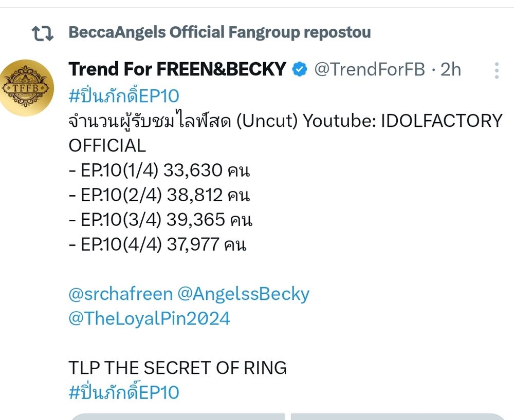514x420 pixels.
Task: Open the @TrendForFB handle
Action: point(369,69)
